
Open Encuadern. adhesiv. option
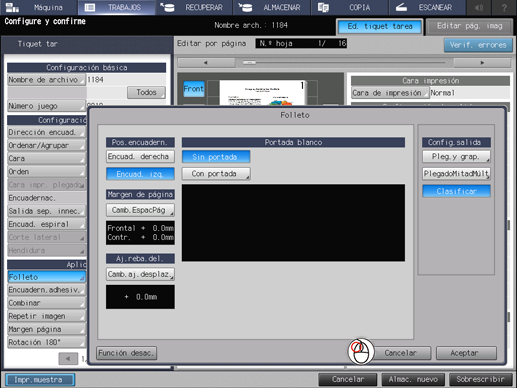pyautogui.click(x=46, y=290)
